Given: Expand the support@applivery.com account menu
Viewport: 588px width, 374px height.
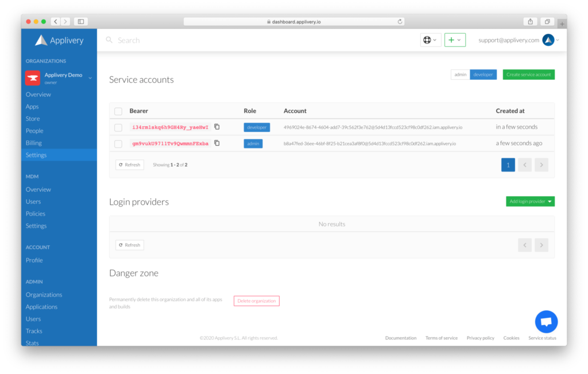Looking at the screenshot, I should click(558, 40).
